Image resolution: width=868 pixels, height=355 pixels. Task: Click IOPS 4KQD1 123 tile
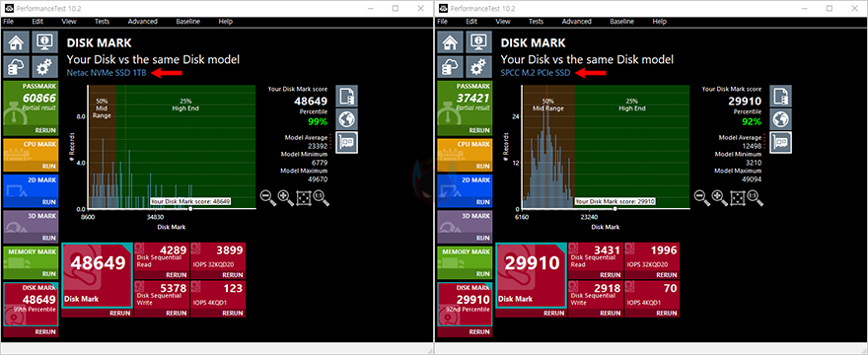click(x=218, y=299)
